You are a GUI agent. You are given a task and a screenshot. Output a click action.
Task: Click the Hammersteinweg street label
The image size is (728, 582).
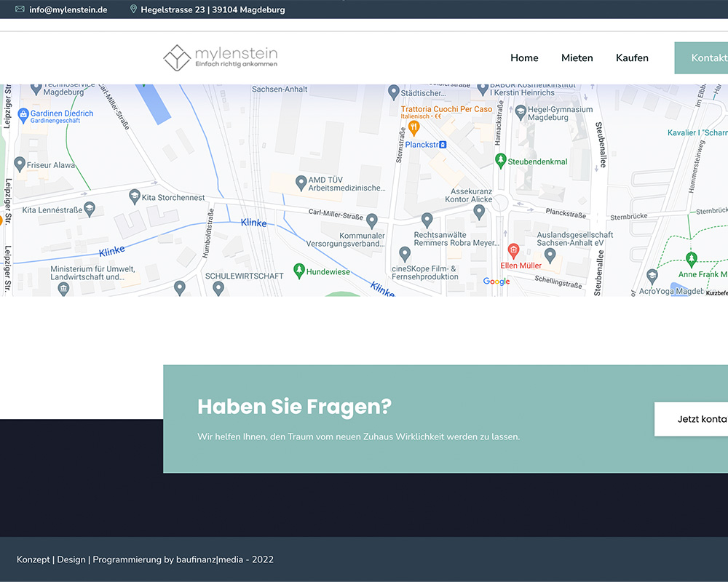coord(697,166)
